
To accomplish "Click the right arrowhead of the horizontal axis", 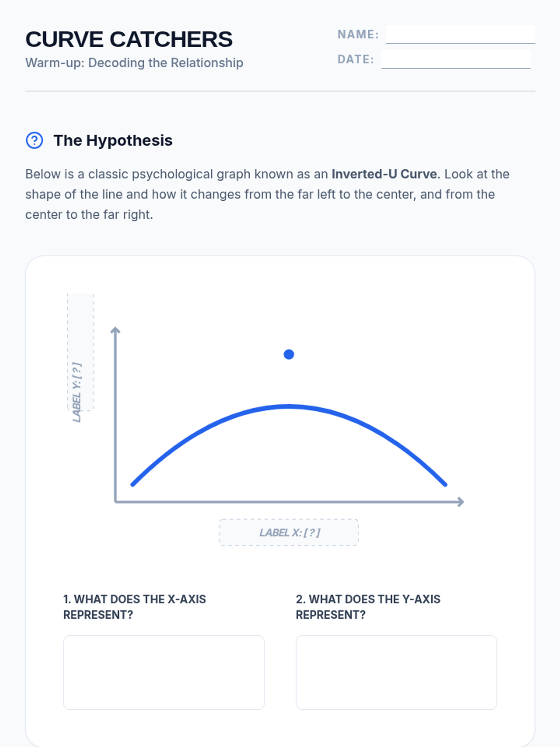I will point(460,502).
